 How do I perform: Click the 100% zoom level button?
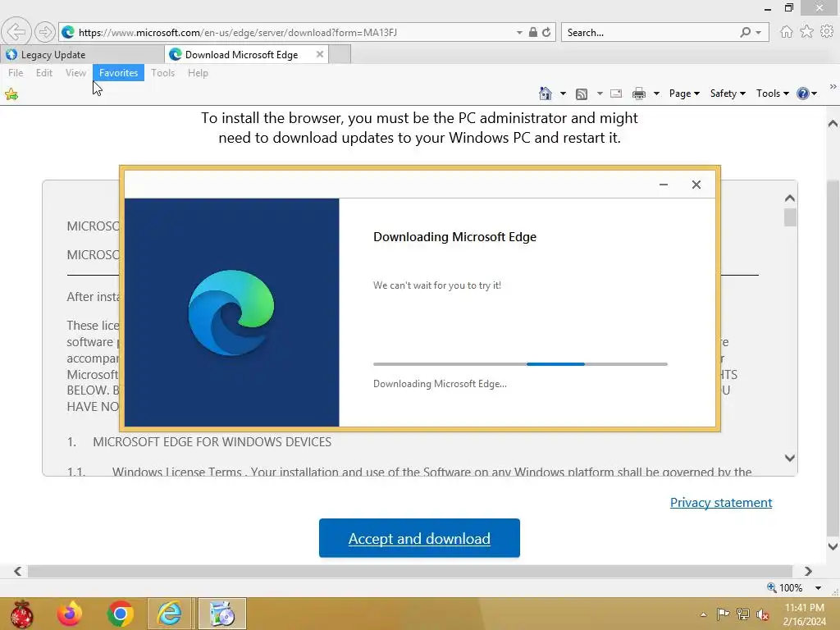785,587
